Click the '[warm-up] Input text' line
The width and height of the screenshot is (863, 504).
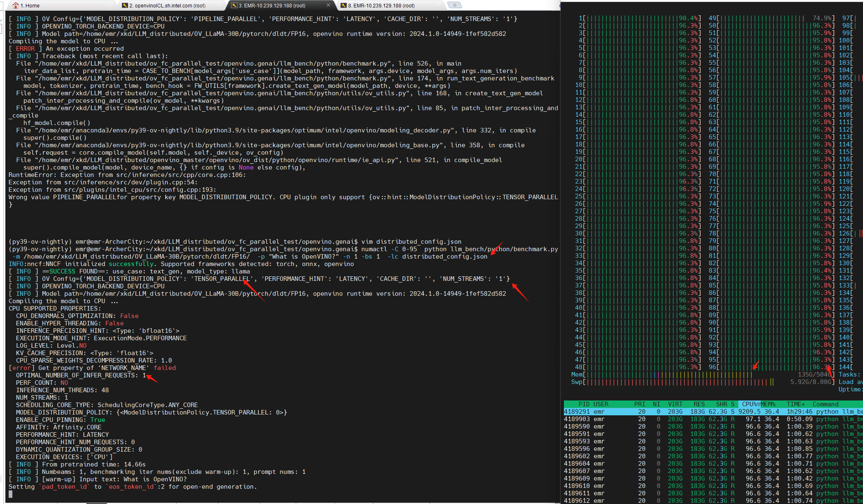pyautogui.click(x=98, y=479)
